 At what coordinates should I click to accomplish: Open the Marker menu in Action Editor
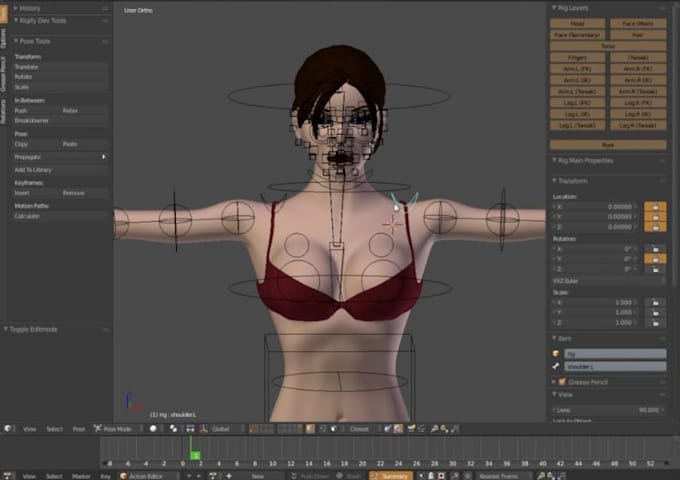point(81,476)
